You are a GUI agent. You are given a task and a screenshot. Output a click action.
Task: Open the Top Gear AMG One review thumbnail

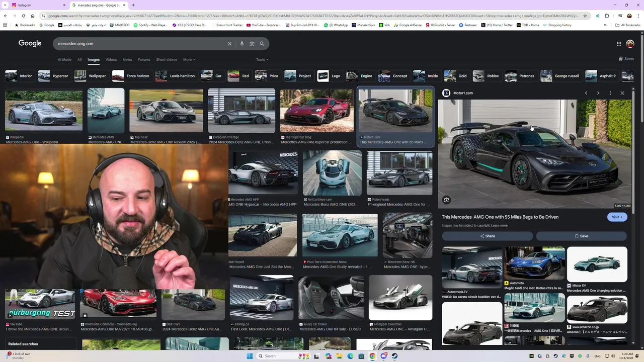(166, 111)
